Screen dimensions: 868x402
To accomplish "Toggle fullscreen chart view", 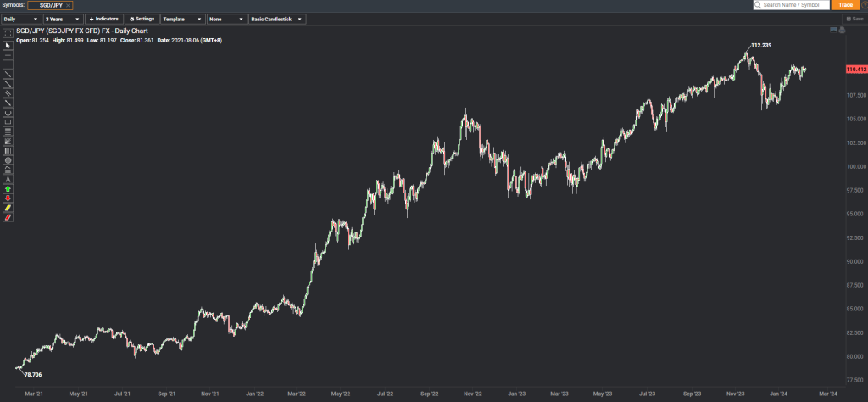I will coord(8,33).
